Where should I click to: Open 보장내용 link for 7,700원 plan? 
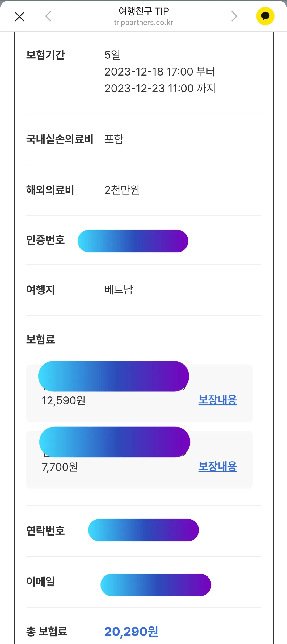(x=218, y=466)
